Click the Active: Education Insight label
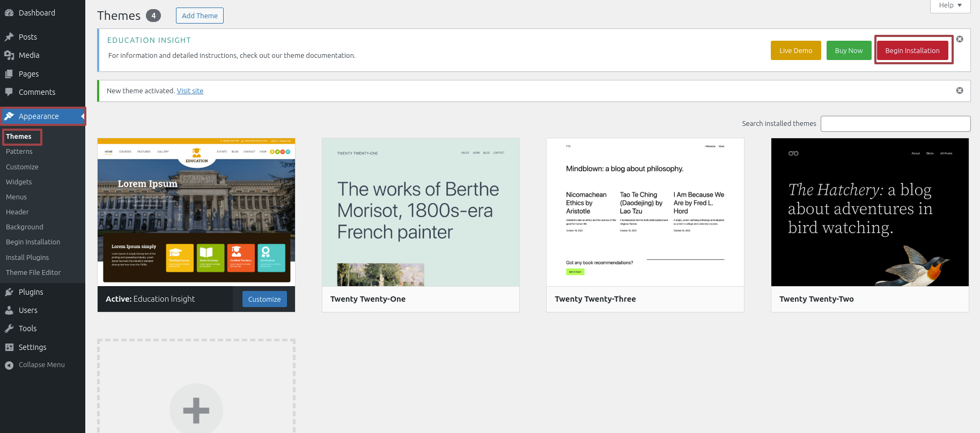 [x=150, y=299]
